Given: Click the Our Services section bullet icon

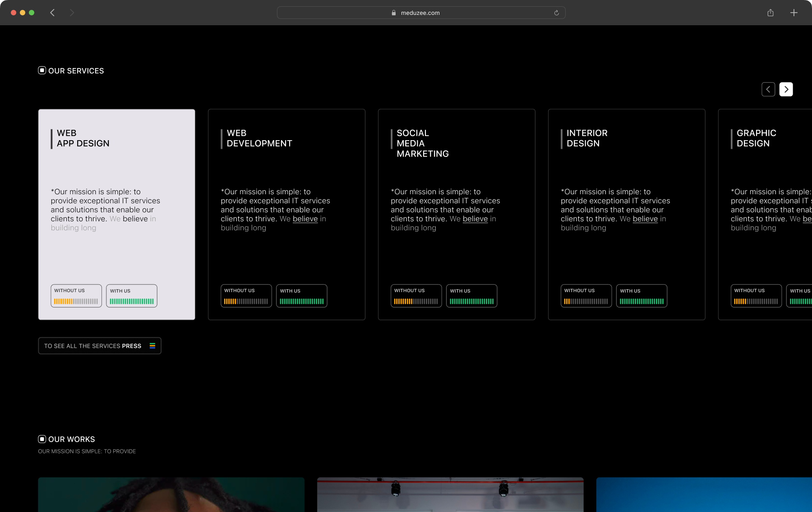Looking at the screenshot, I should click(42, 70).
